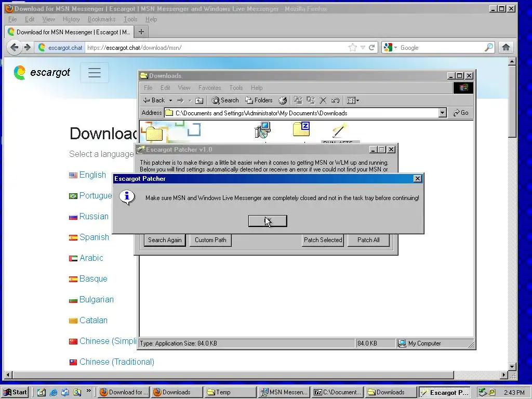This screenshot has width=532, height=399.
Task: Click Forward arrow in Downloads window toolbar
Action: coord(180,100)
